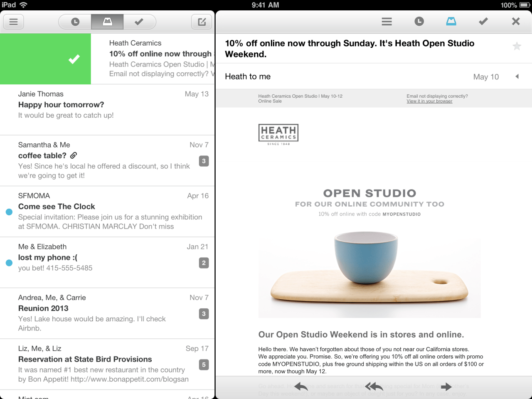The image size is (532, 399).
Task: Open the hamburger menu in mail list
Action: coord(14,22)
